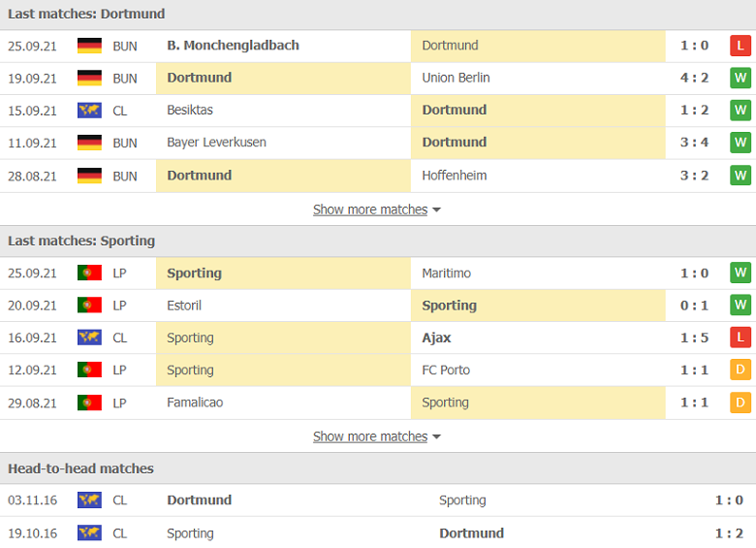Click head-to-head 1 : 2 score
Viewport: 756px width, 548px height.
click(x=729, y=533)
